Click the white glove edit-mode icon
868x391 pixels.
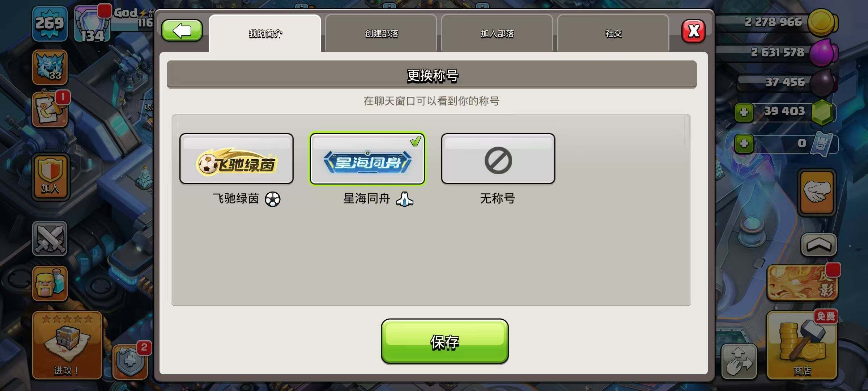(x=817, y=192)
